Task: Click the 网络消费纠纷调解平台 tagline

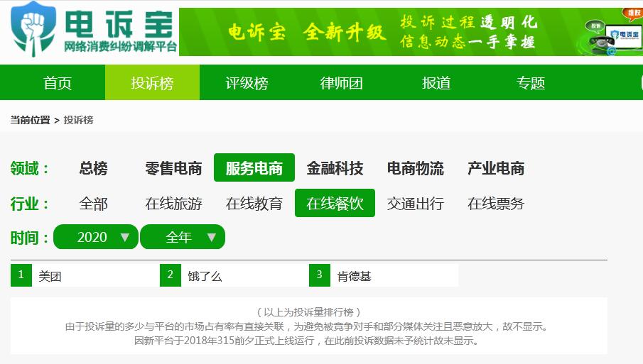Action: [121, 46]
